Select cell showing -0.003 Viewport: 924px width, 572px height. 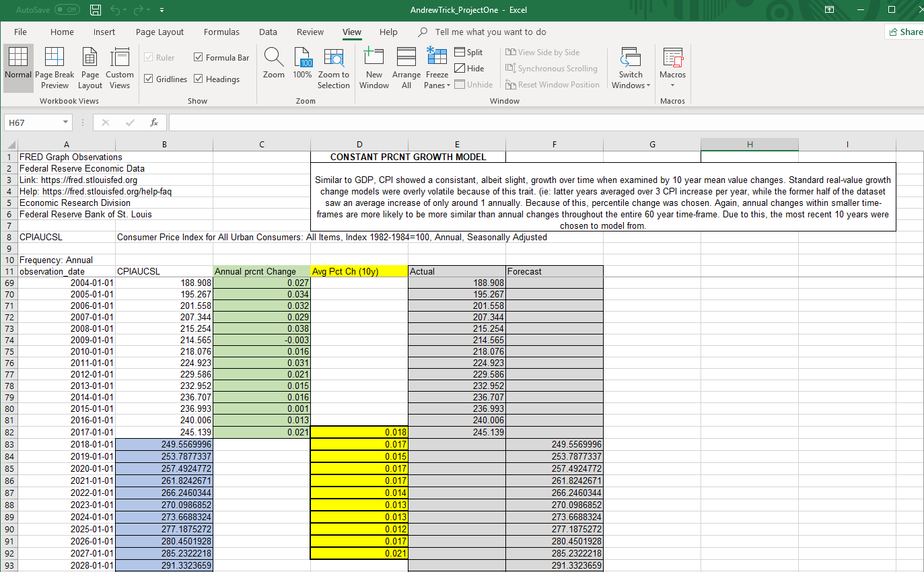pyautogui.click(x=262, y=341)
